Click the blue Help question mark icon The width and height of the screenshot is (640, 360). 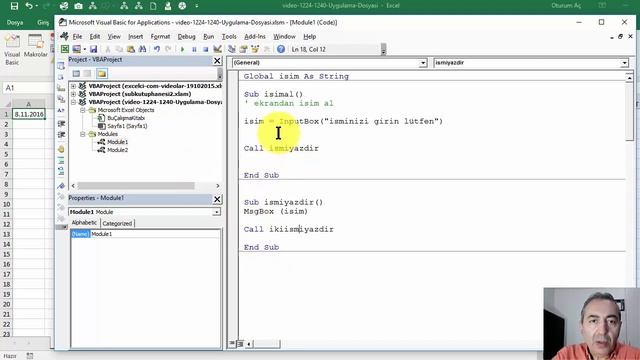(x=281, y=49)
